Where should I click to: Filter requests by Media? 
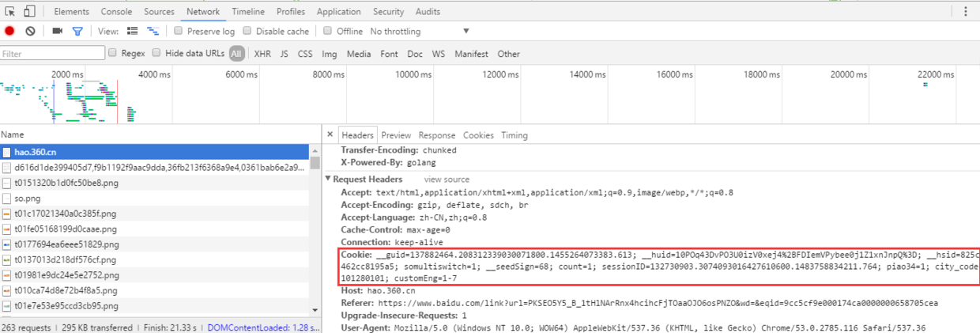(x=359, y=54)
